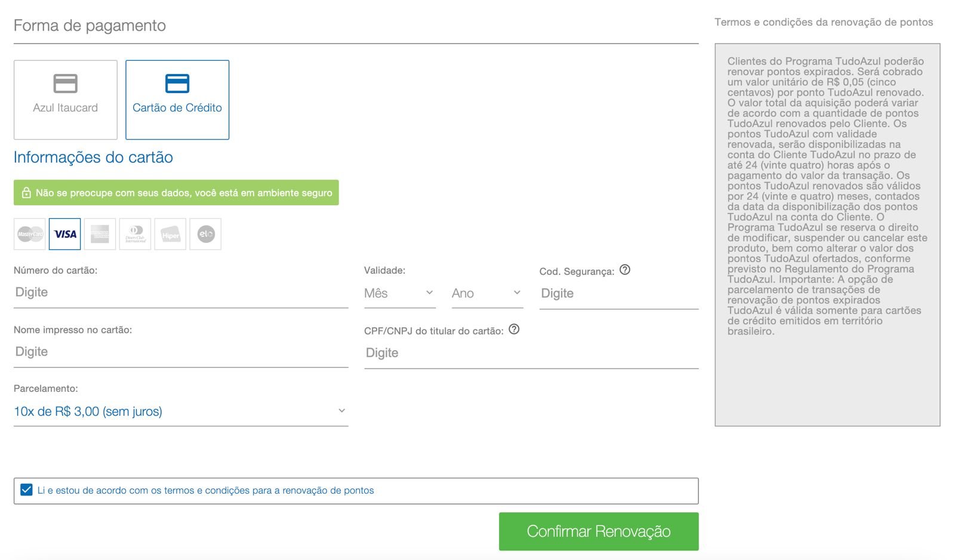Click the terms and conditions text box

coord(827,235)
